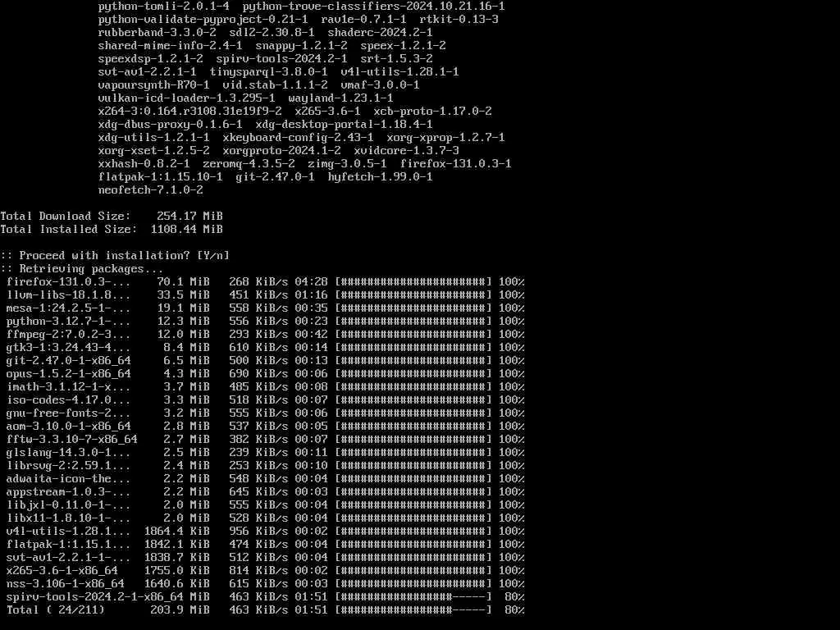840x630 pixels.
Task: Click vulkan-icd-loader-1.3.295-1 package text
Action: (x=186, y=98)
